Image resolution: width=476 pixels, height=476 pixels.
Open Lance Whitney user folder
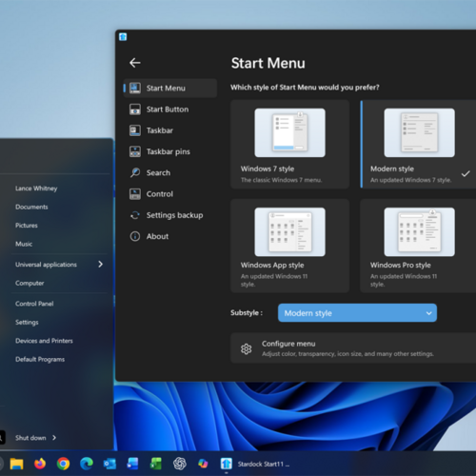[36, 188]
